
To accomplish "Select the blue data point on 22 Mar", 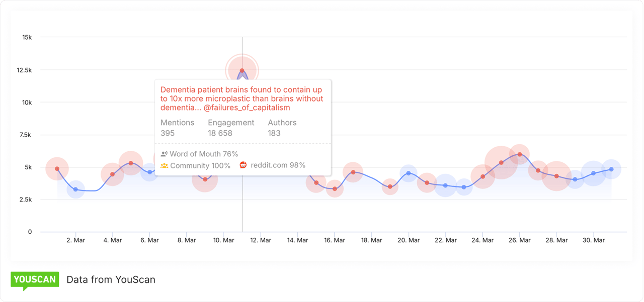I will coord(445,185).
